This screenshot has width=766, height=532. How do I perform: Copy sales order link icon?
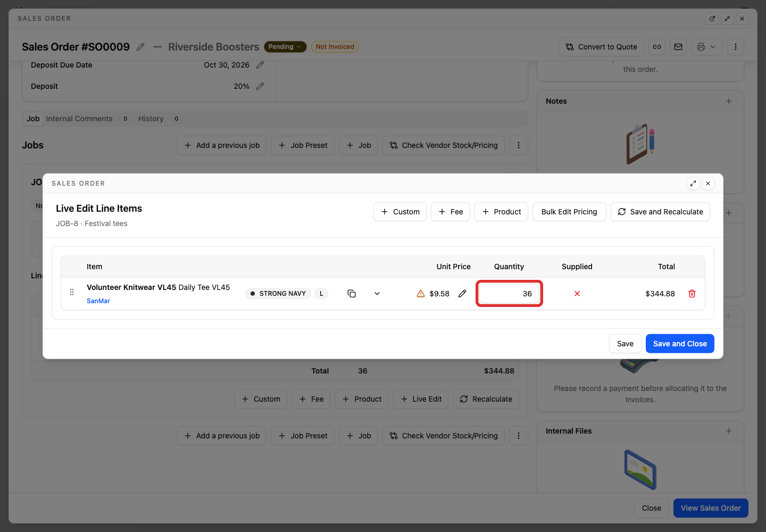(x=657, y=47)
